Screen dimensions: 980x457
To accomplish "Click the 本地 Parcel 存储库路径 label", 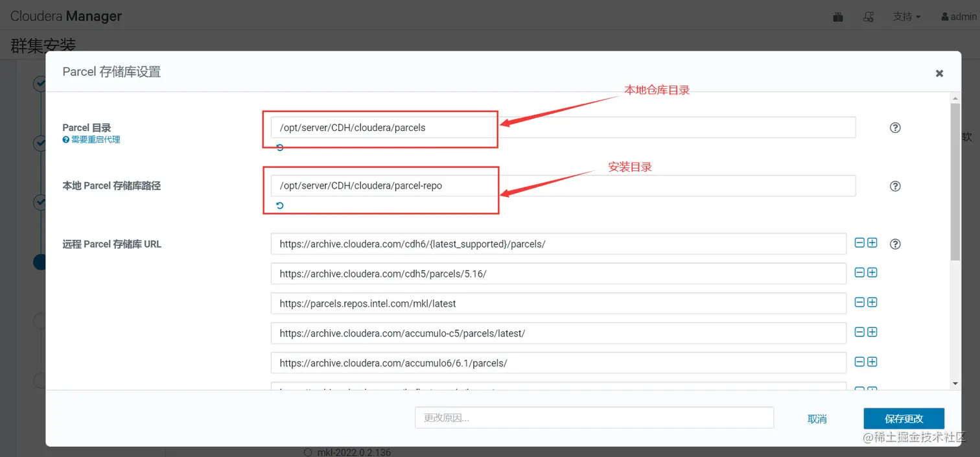I will (111, 186).
